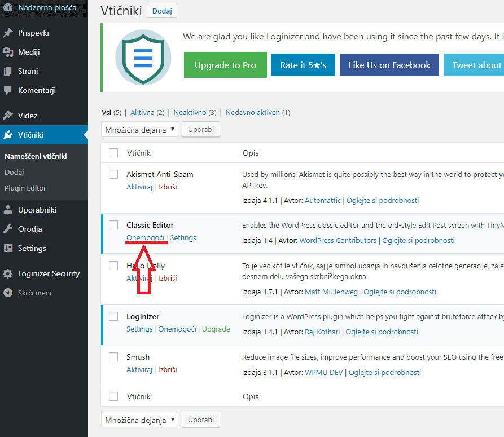This screenshot has height=437, width=504.
Task: Select Dodaj submenu item in sidebar
Action: 14,172
